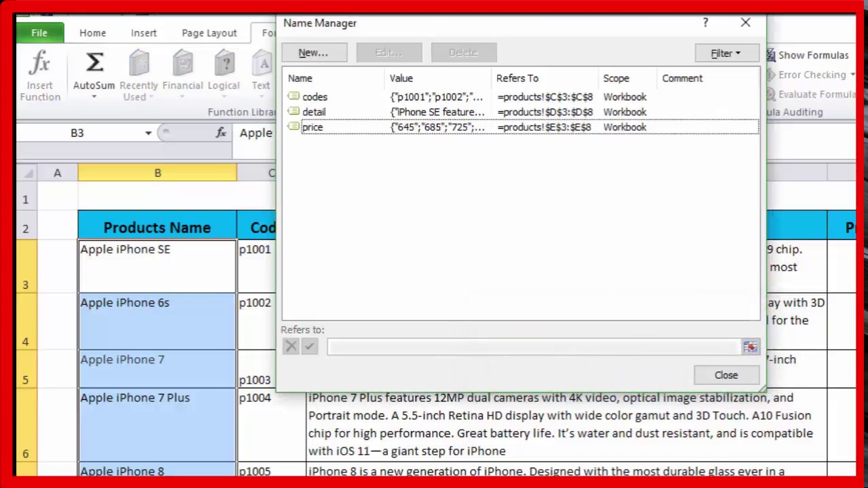This screenshot has width=868, height=488.
Task: Click reference =products!$E$3:$E$8
Action: (x=545, y=127)
